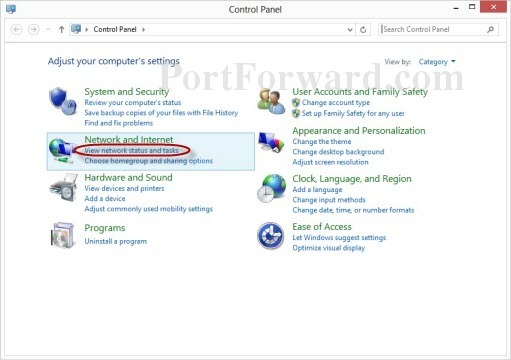The height and width of the screenshot is (360, 511).
Task: Click Change input methods
Action: click(329, 200)
